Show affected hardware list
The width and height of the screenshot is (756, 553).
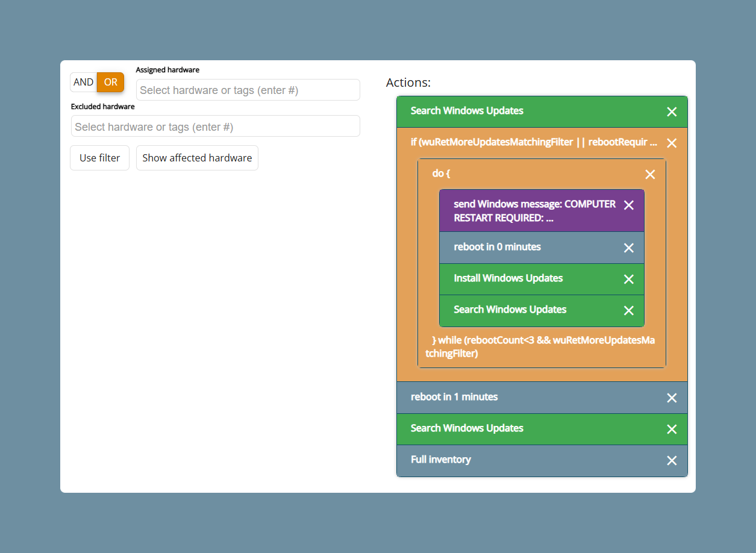(x=197, y=158)
